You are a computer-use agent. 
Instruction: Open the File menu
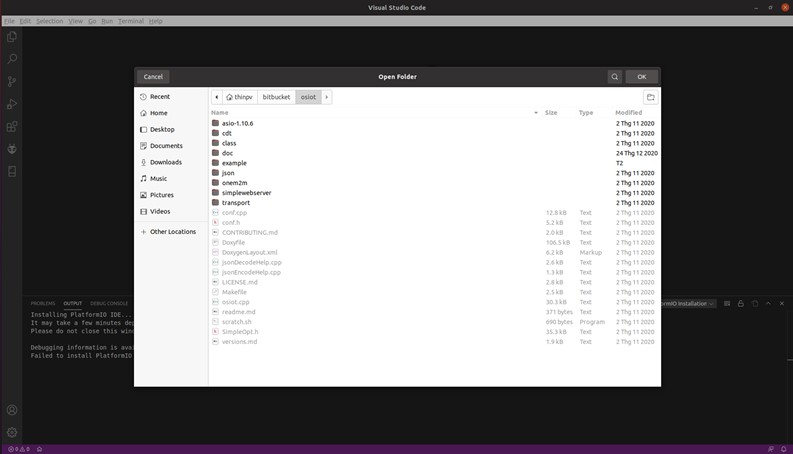tap(9, 21)
